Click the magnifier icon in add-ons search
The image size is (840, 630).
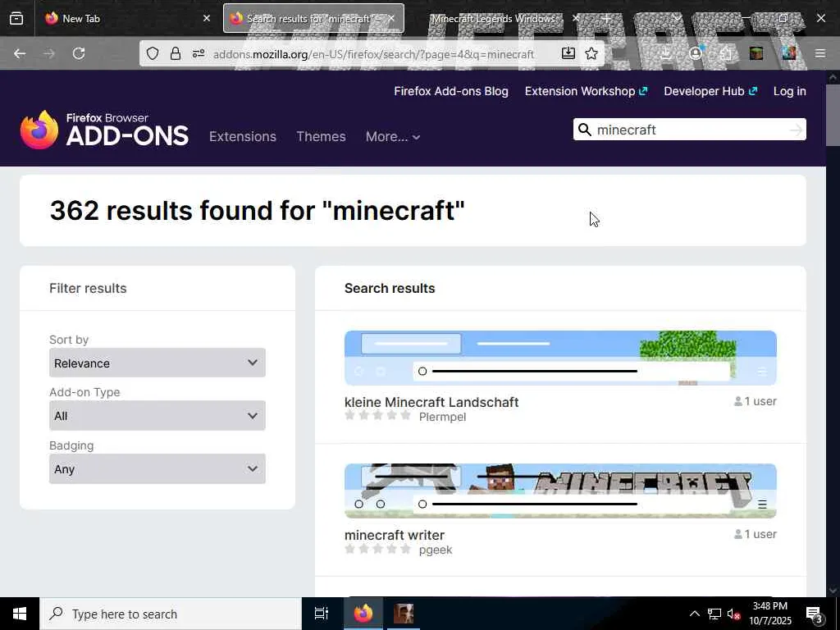coord(585,130)
